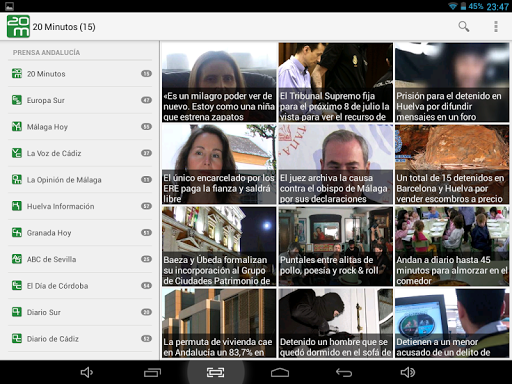
Task: Tap the Europa Sur source icon
Action: click(x=17, y=100)
